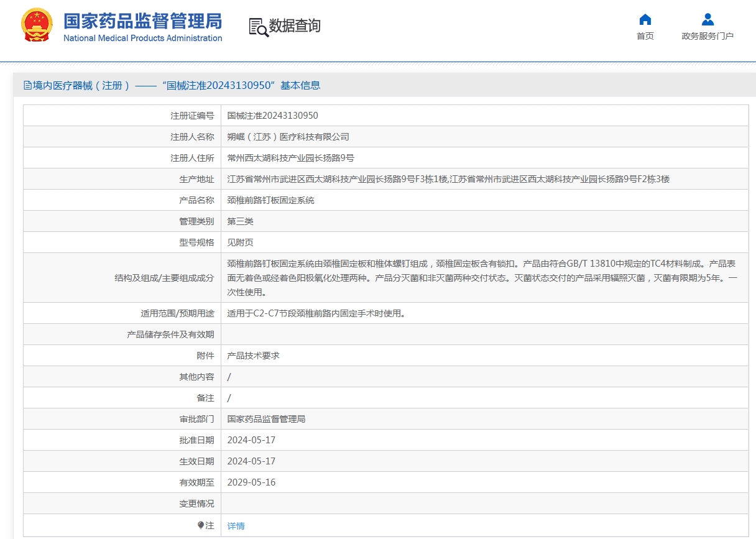Click 适用范围/预期用途 label

pos(177,313)
